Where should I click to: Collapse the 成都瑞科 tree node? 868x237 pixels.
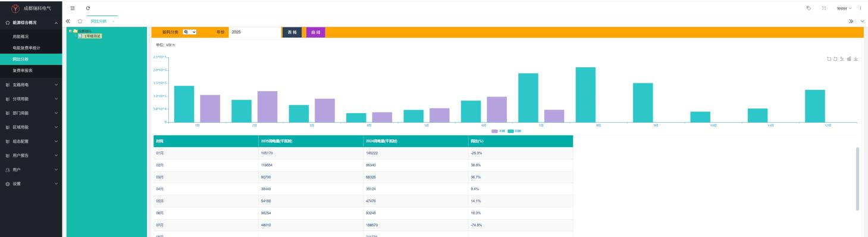click(x=70, y=31)
